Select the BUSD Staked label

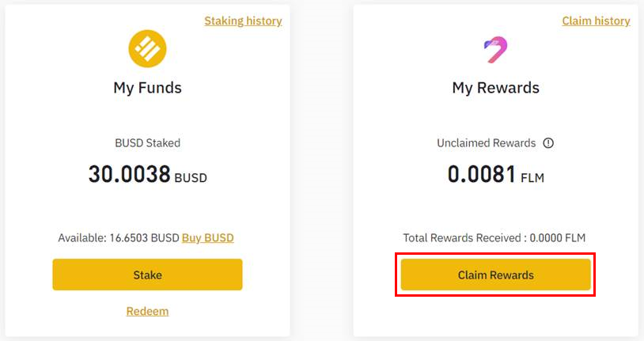click(147, 143)
